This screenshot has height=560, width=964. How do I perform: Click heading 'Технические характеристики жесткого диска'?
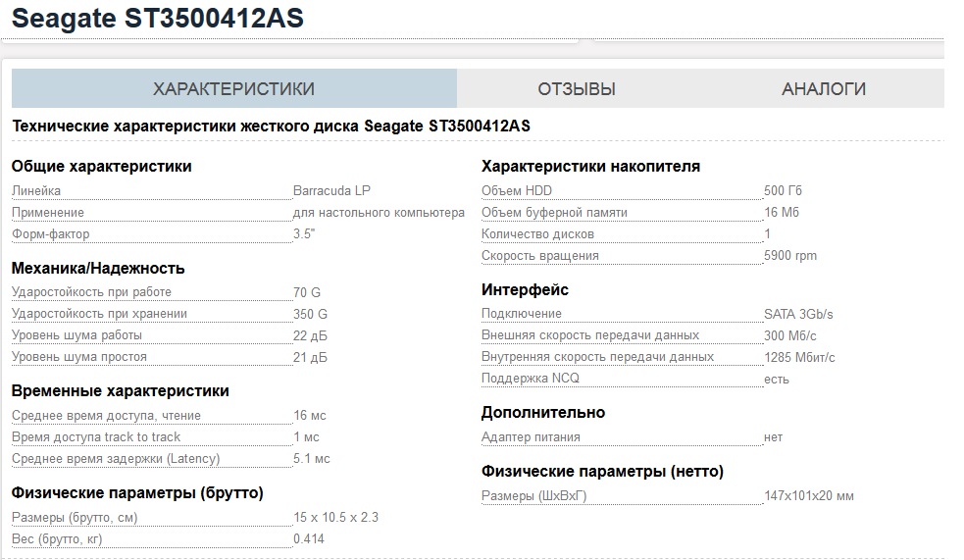[x=271, y=126]
